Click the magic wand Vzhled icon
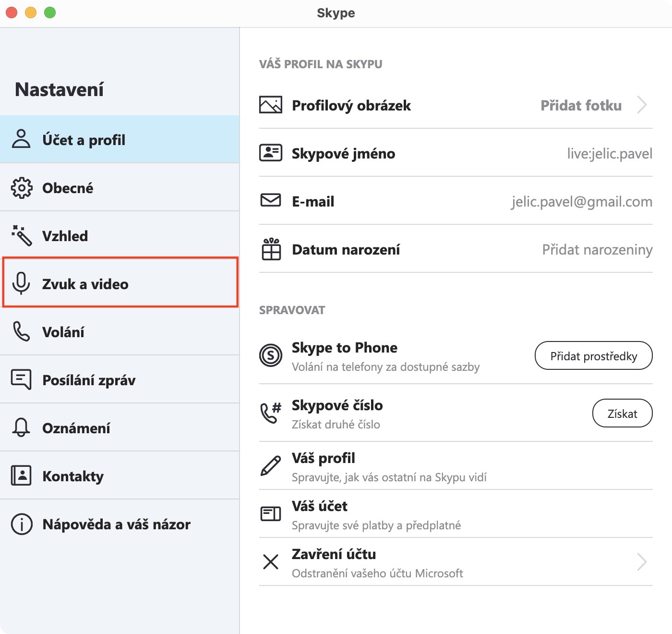672x634 pixels. [x=22, y=235]
